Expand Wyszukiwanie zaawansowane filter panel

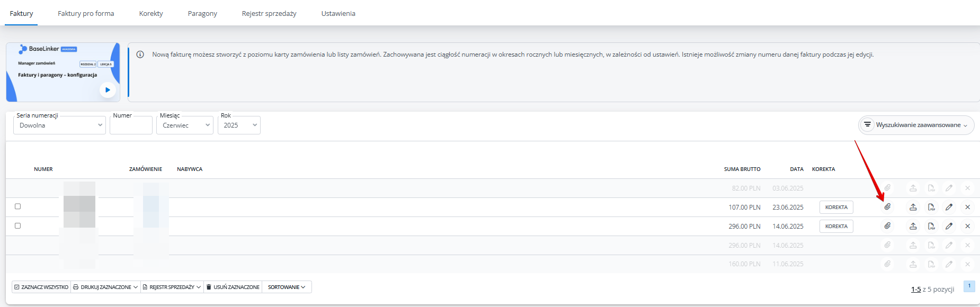[x=916, y=125]
